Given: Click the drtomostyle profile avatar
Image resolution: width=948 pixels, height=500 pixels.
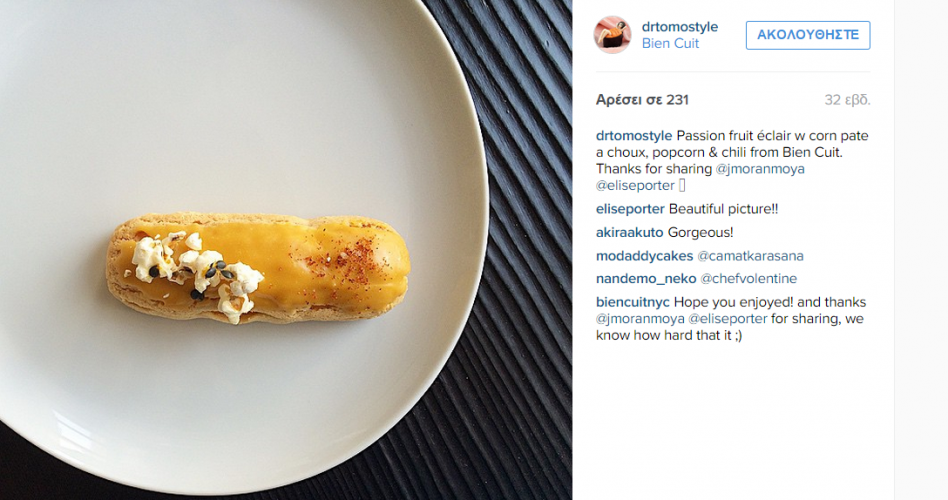Looking at the screenshot, I should (612, 34).
